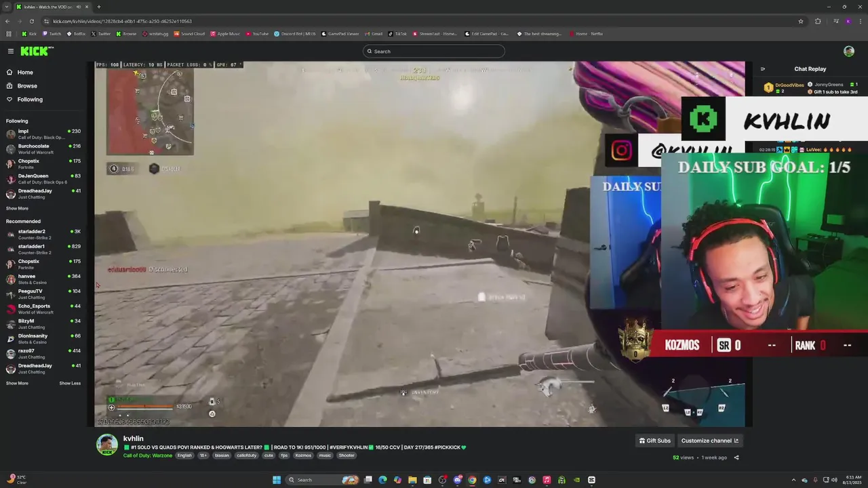Go back in browser history
868x488 pixels.
point(7,21)
